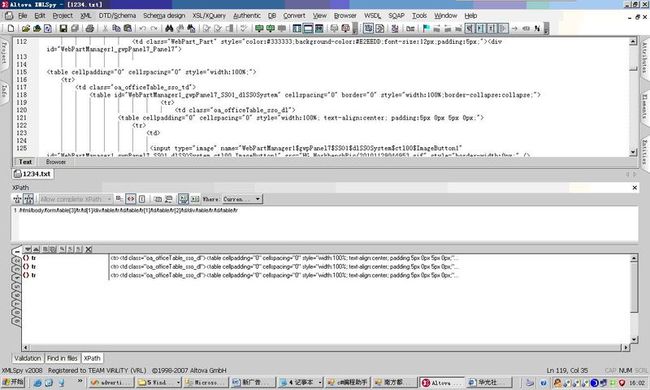Click the Find binoculars icon
Viewport: 650px width, 390px height.
tap(169, 28)
